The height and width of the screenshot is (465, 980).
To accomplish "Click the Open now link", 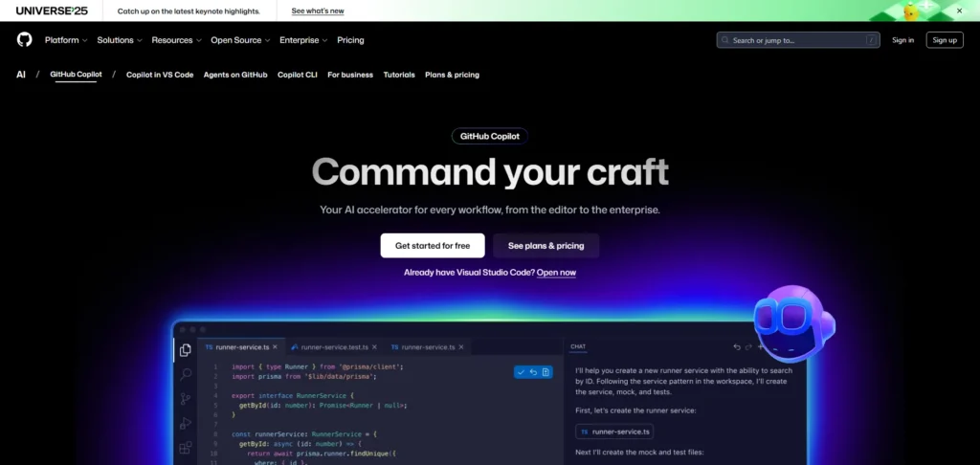I will [556, 273].
